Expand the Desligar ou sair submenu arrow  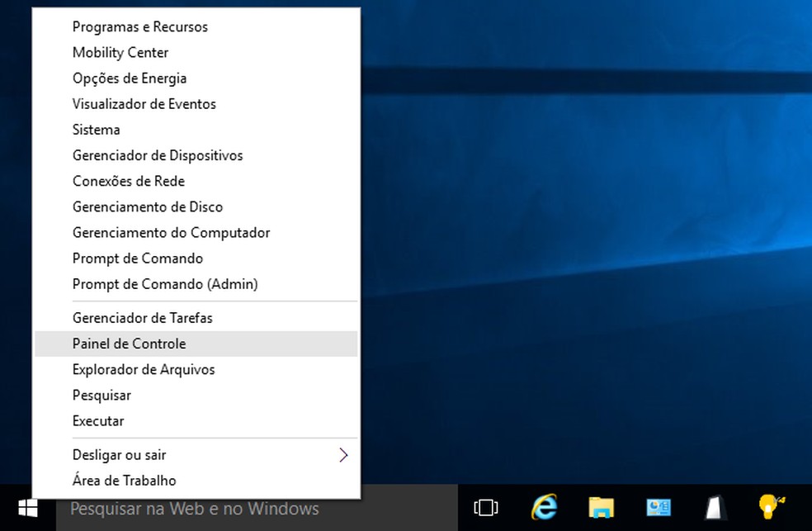(x=343, y=454)
